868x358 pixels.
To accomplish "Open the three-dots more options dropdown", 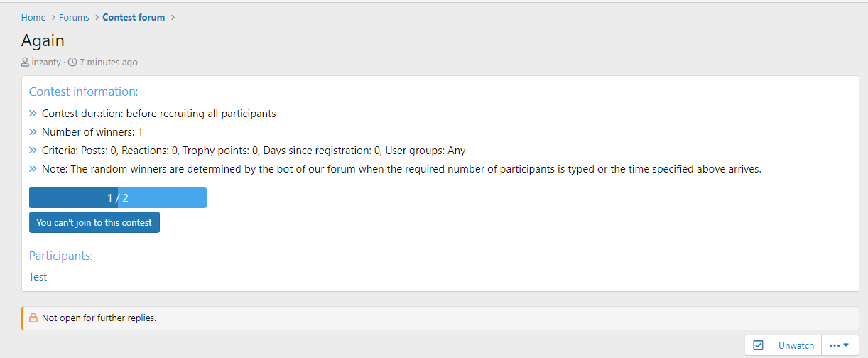I will tap(840, 345).
